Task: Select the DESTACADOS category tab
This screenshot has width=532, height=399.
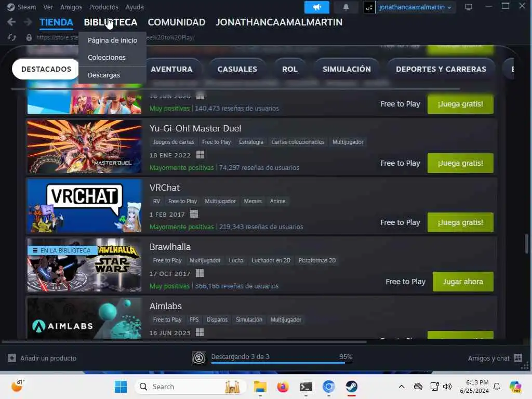Action: tap(46, 69)
